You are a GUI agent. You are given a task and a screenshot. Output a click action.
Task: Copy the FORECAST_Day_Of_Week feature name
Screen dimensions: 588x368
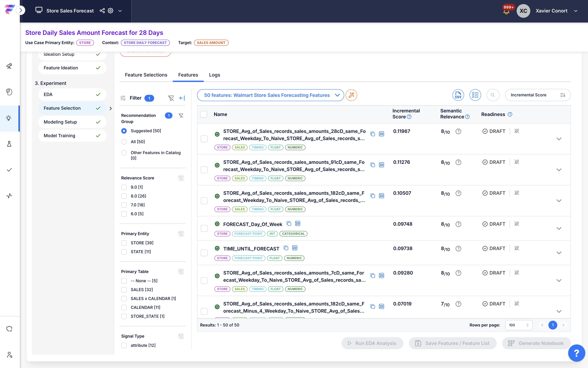click(289, 223)
